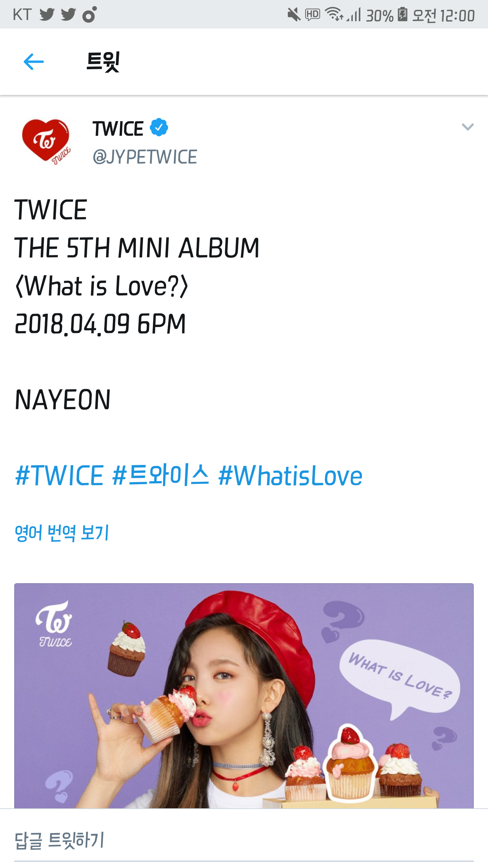Tap the back arrow icon
The image size is (488, 868).
[x=34, y=62]
